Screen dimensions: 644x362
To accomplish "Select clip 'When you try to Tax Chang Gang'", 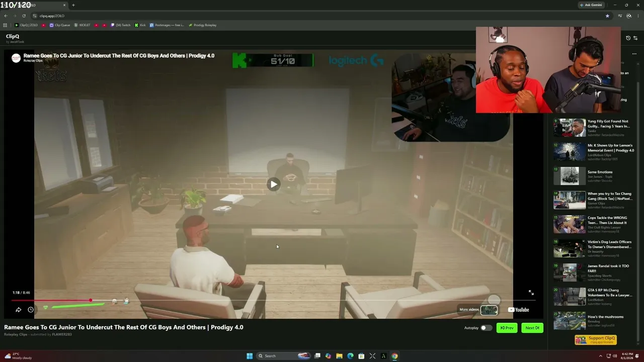I will 593,200.
